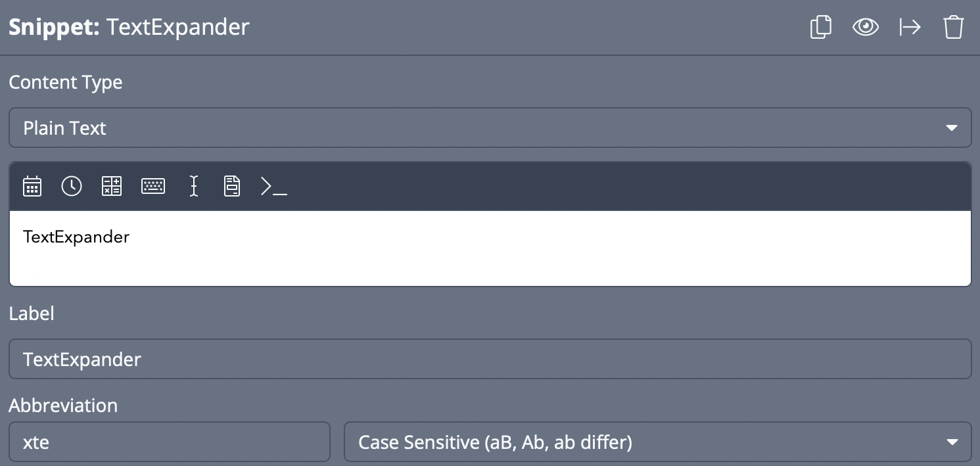Screen dimensions: 980x466
Task: Toggle snippet preview with eye icon
Action: [x=865, y=27]
